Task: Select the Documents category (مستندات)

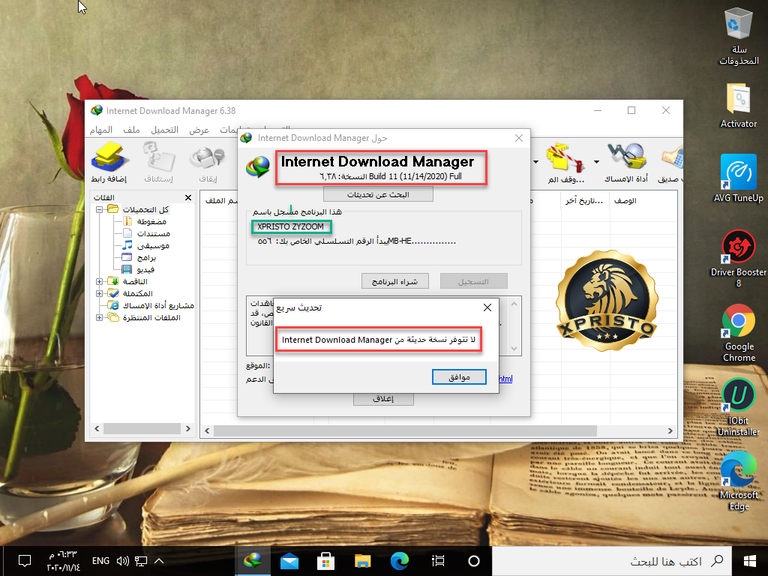Action: pos(153,234)
